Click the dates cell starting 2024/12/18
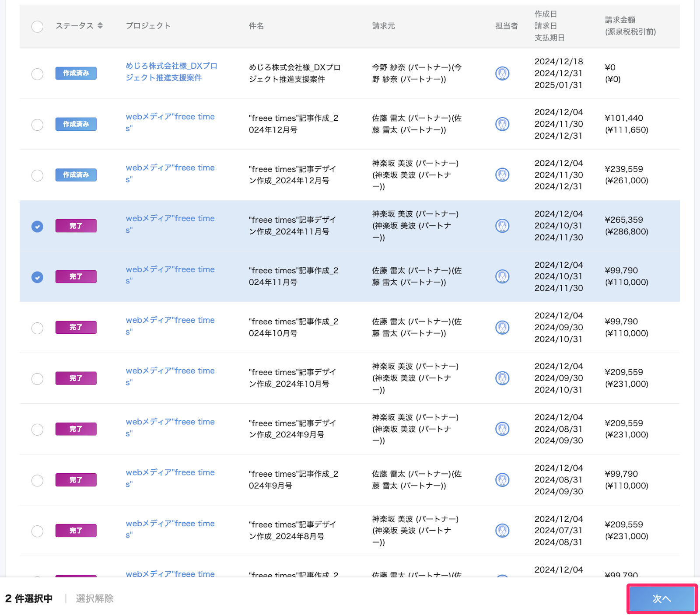700x615 pixels. [559, 73]
